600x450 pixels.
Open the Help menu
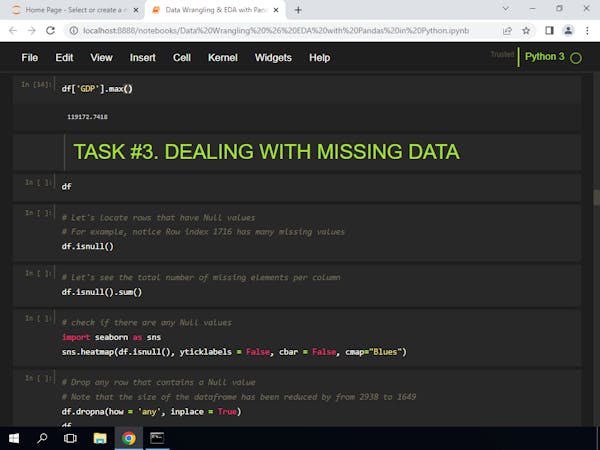[320, 57]
